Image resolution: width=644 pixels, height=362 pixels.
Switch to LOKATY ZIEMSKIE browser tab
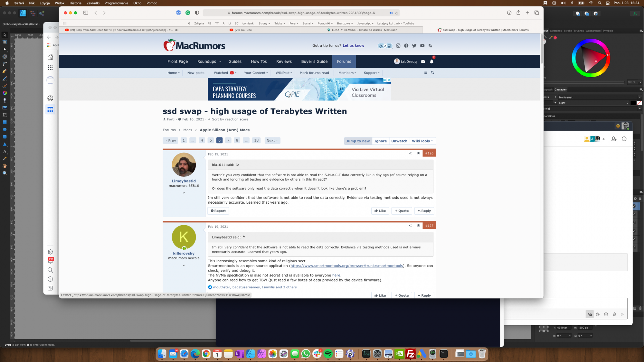click(x=362, y=30)
